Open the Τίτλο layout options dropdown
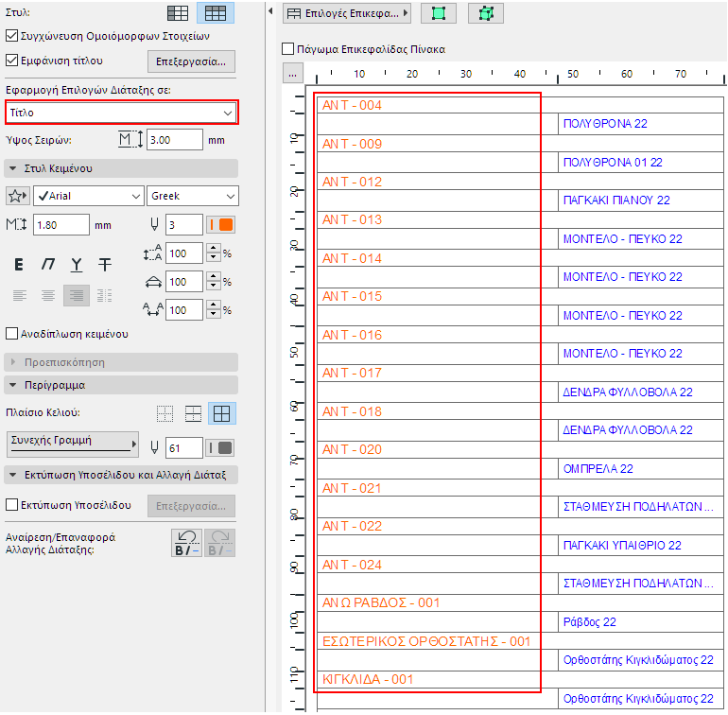 click(122, 113)
